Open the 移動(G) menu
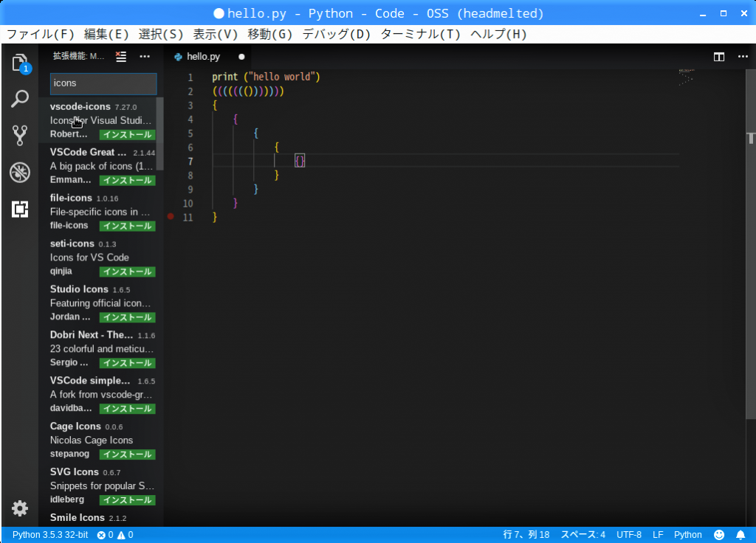Viewport: 756px width, 543px height. pos(270,34)
